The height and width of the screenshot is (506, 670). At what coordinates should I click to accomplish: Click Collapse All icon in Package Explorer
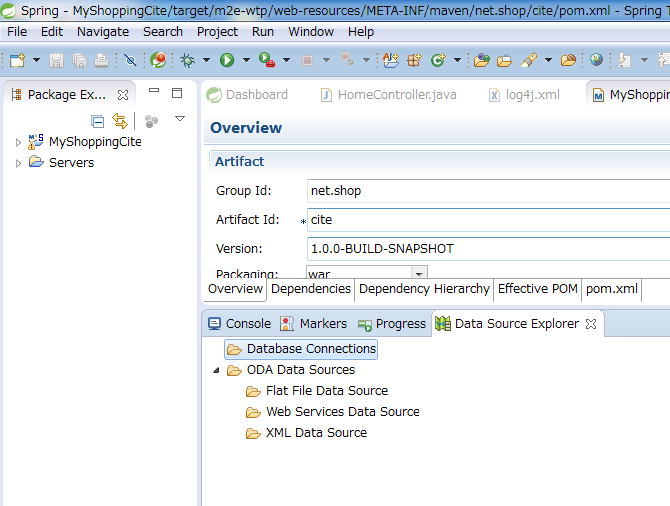[97, 122]
